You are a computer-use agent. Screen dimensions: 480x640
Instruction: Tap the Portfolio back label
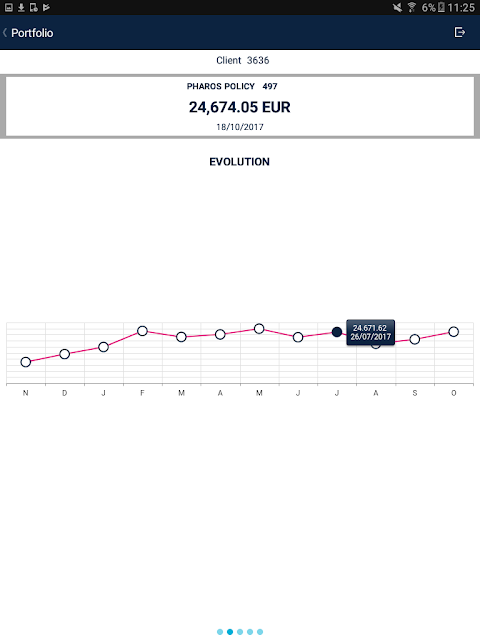point(32,33)
